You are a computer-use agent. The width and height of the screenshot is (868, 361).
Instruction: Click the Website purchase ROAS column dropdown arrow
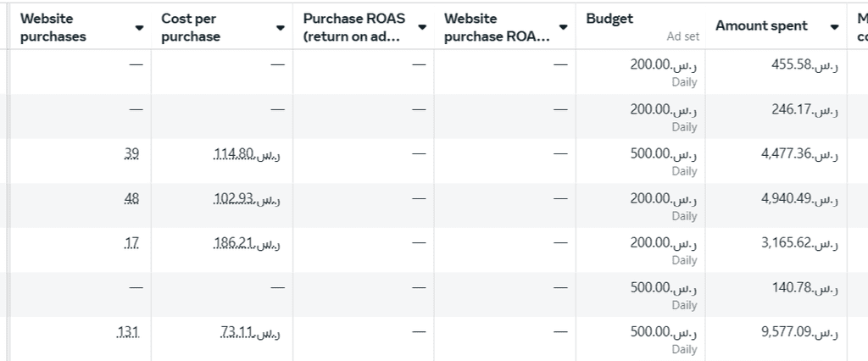click(x=563, y=27)
